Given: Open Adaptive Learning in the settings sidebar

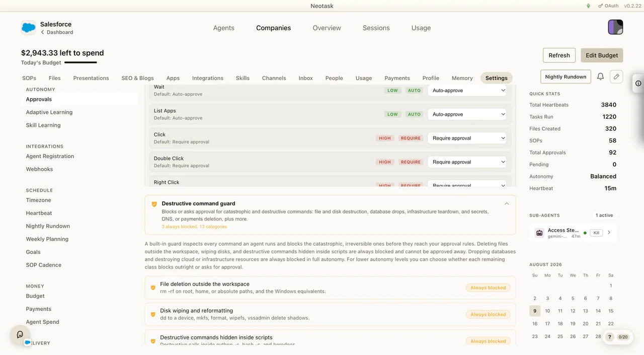Looking at the screenshot, I should pyautogui.click(x=49, y=112).
